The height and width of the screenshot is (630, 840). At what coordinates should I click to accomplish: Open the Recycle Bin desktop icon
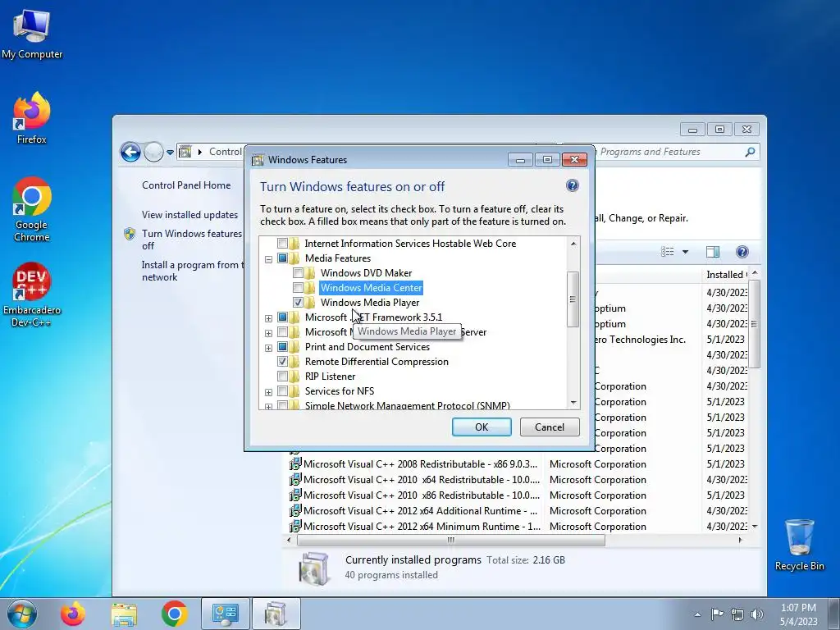(x=799, y=545)
